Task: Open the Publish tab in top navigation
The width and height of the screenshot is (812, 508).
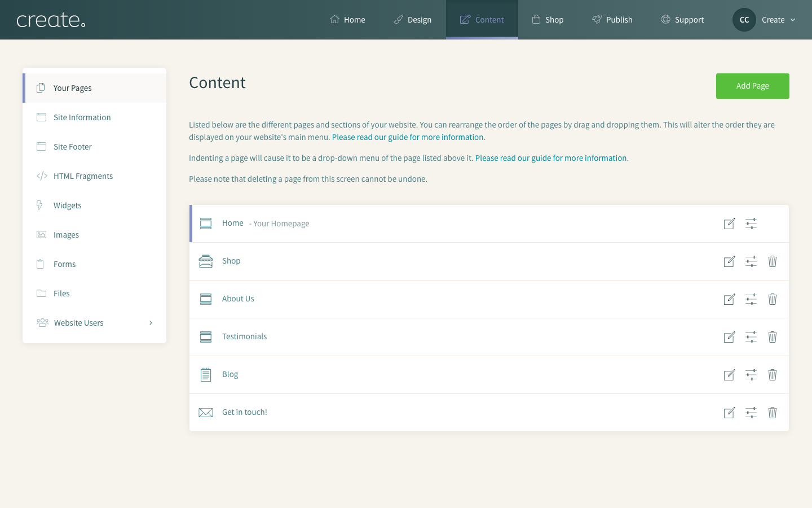Action: 612,20
